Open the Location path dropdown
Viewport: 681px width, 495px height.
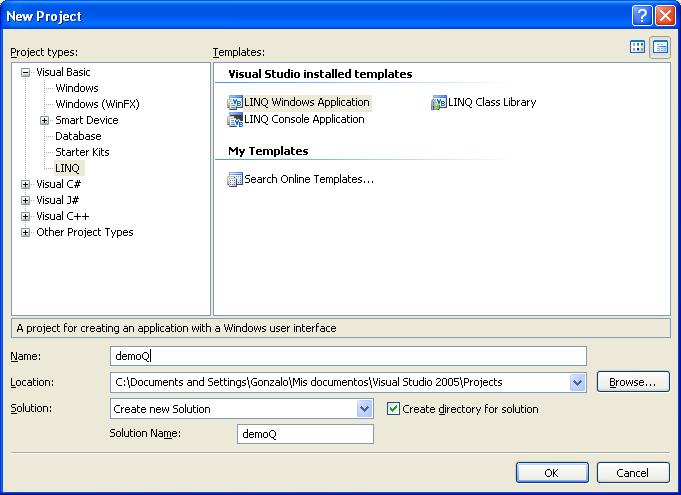tap(577, 383)
